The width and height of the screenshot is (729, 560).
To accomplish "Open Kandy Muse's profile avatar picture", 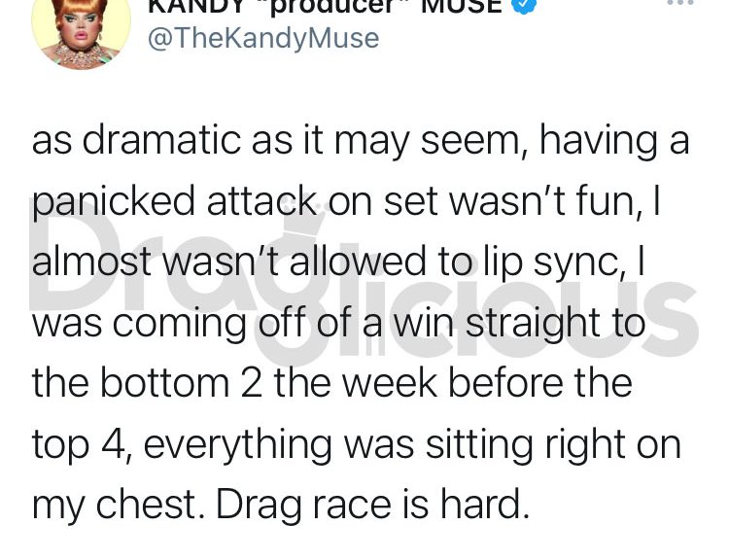I will click(81, 31).
